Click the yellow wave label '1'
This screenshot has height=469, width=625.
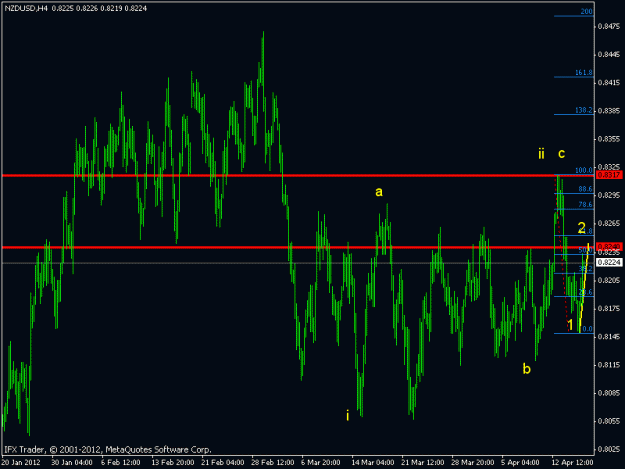[x=570, y=325]
